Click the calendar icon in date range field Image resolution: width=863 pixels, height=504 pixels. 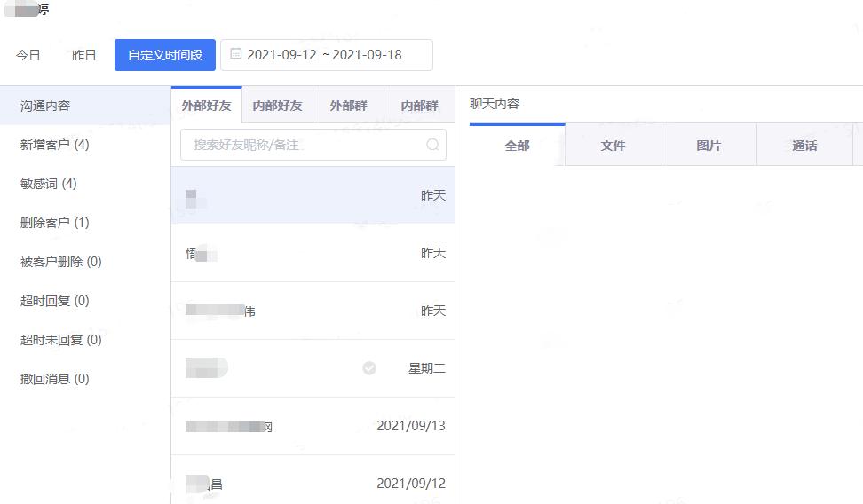[x=235, y=54]
